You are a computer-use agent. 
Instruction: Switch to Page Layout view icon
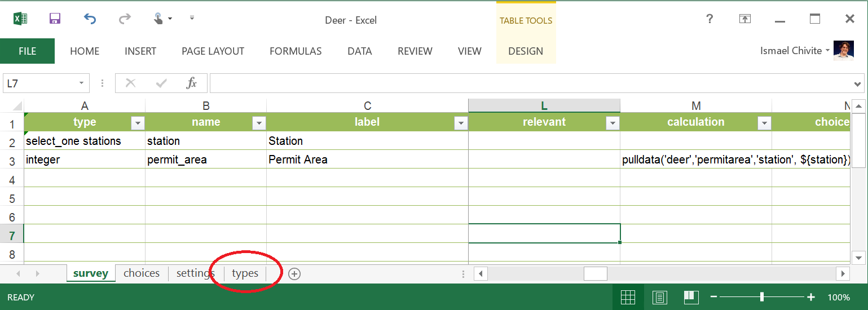pyautogui.click(x=660, y=297)
